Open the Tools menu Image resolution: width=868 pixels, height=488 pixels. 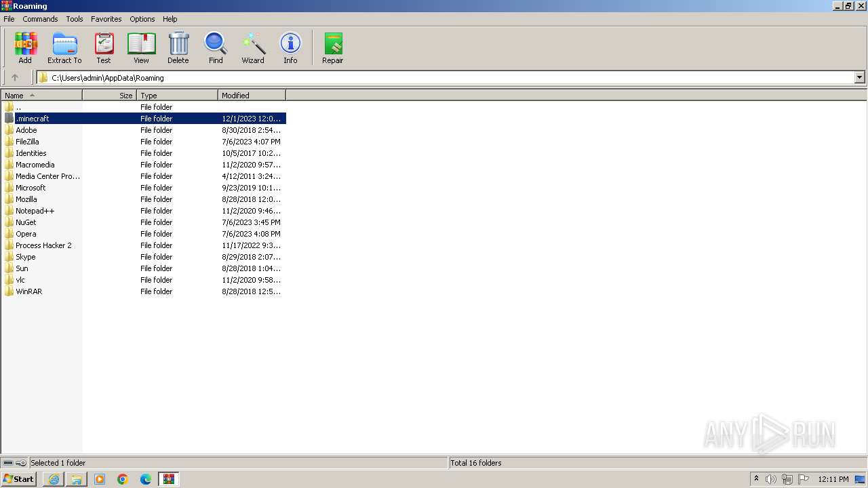(75, 19)
